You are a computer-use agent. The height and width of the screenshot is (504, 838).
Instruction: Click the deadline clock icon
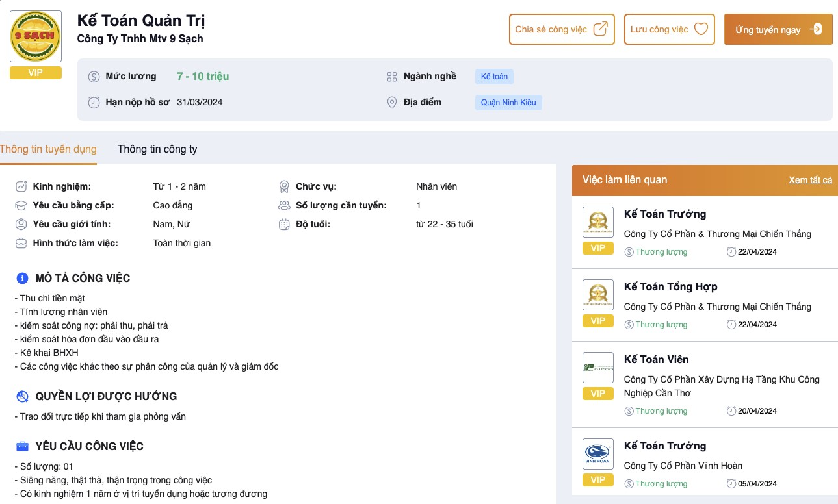pos(94,102)
